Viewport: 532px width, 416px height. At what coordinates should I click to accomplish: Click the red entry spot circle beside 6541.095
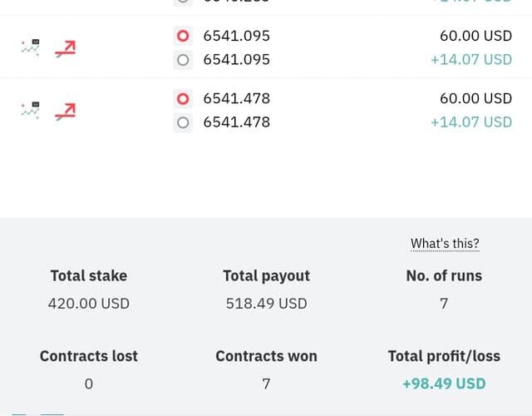183,36
